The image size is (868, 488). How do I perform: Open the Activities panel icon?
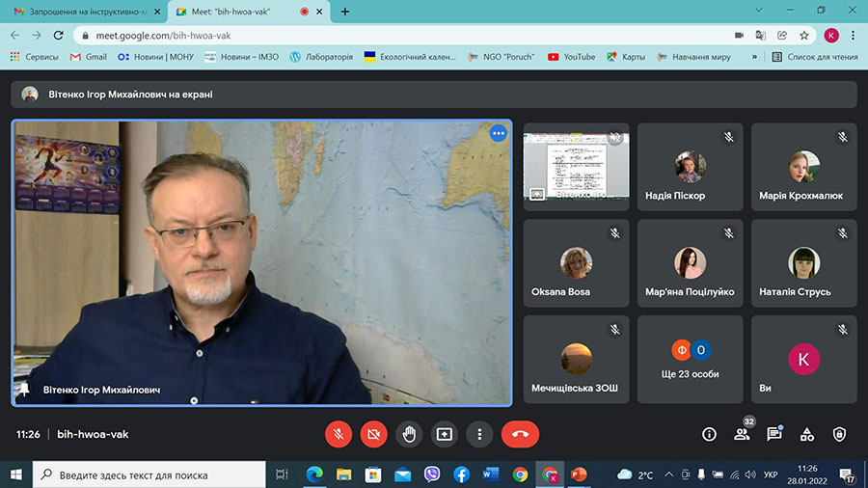[807, 434]
